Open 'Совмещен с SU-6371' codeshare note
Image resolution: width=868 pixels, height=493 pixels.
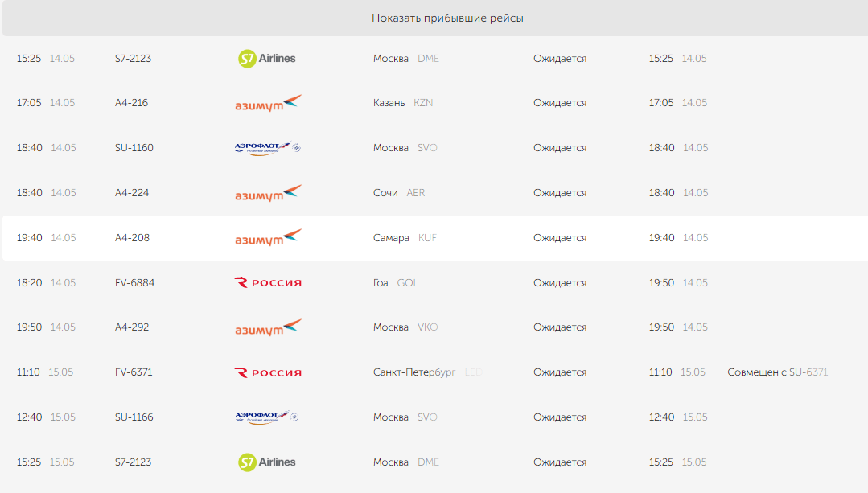[778, 372]
